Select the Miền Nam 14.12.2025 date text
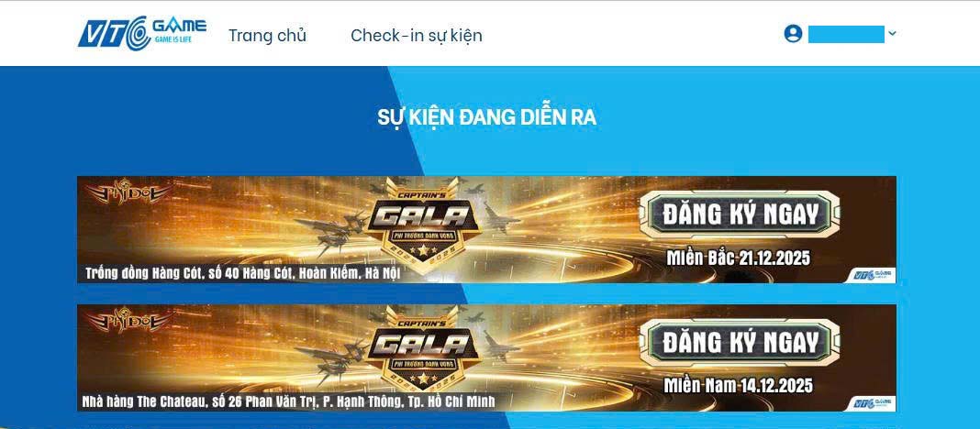 tap(738, 385)
